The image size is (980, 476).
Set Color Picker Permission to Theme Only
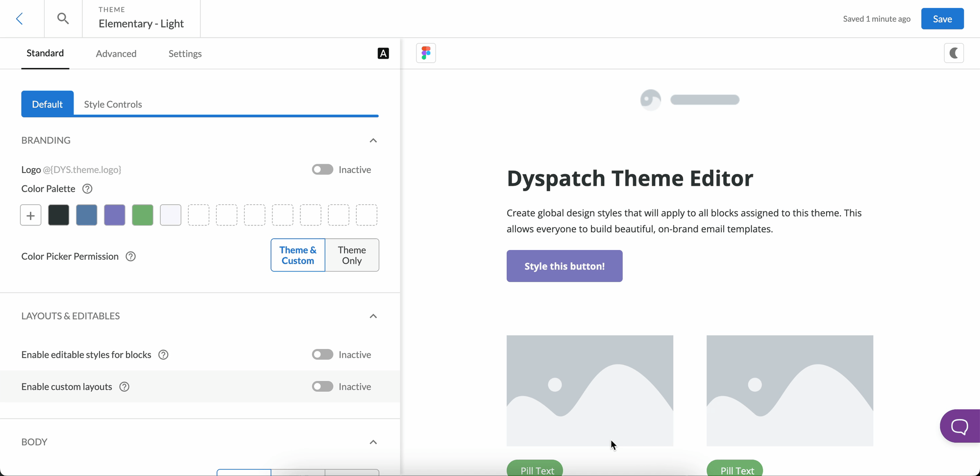(352, 255)
